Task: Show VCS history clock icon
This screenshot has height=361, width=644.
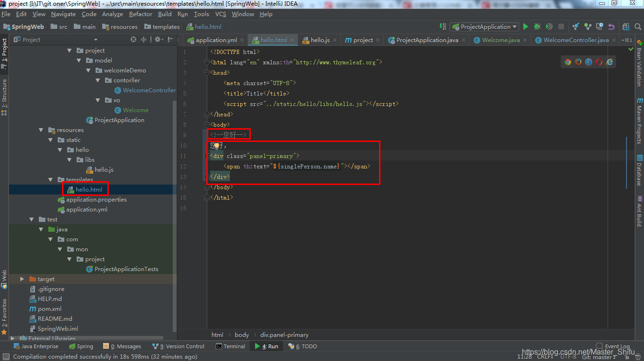Action: point(600,27)
